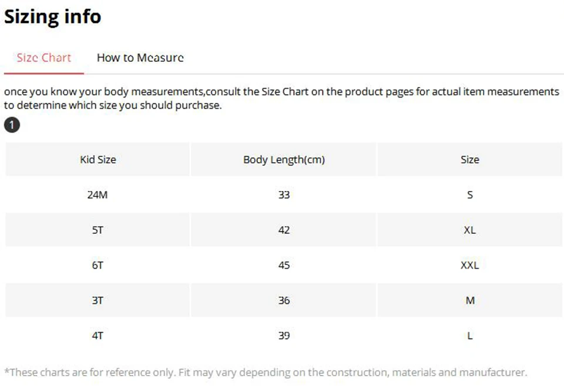Viewport: 564px width, 392px height.
Task: Select the Kid Size column header
Action: 98,159
